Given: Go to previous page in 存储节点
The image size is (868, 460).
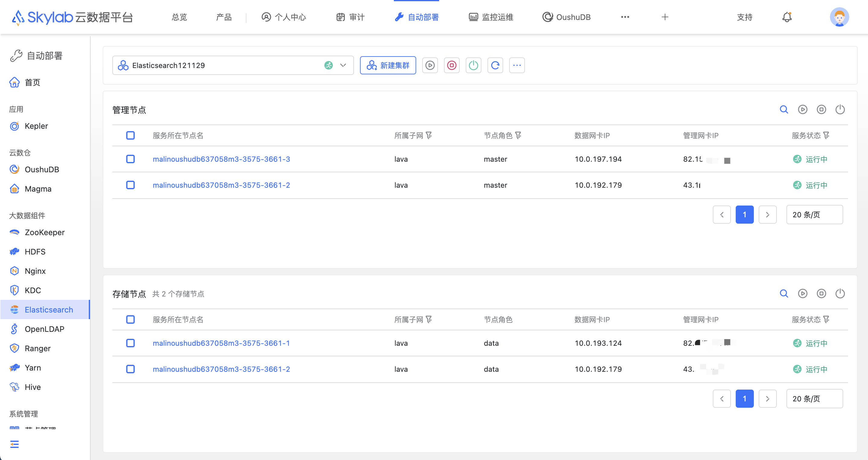Looking at the screenshot, I should 722,399.
